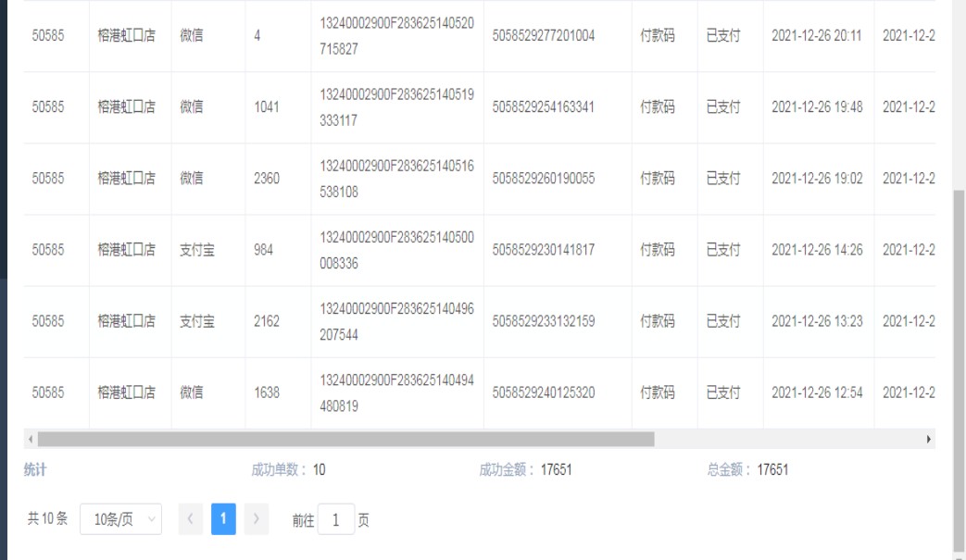Screen dimensions: 966x560
Task: Click 付款码 in the 1638 amount row
Action: (658, 392)
